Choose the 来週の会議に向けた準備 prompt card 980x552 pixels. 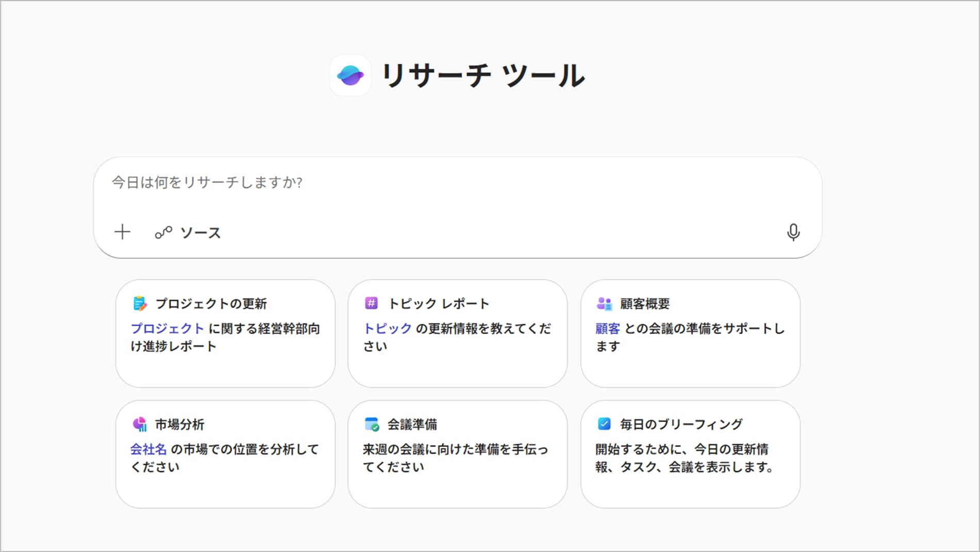[x=455, y=458]
